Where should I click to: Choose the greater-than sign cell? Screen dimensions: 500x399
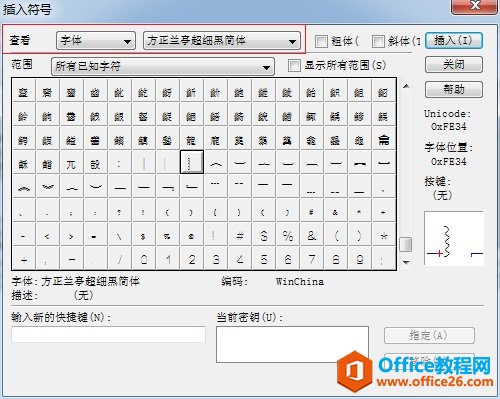tap(71, 236)
